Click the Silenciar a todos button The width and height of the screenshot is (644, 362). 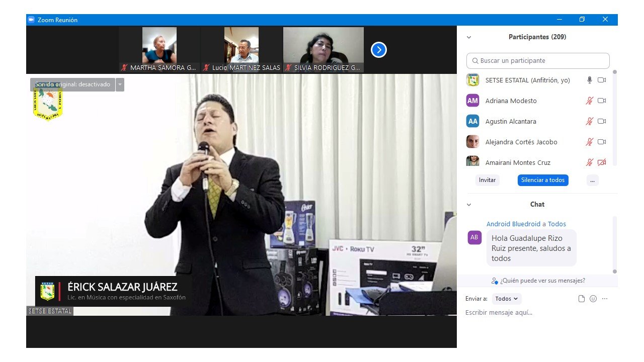542,180
